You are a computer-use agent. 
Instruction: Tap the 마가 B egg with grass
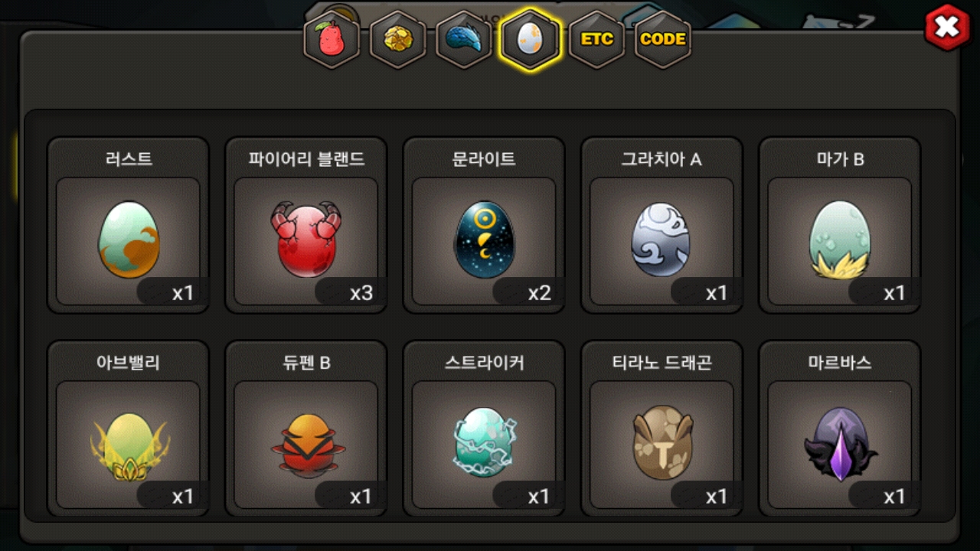point(839,240)
